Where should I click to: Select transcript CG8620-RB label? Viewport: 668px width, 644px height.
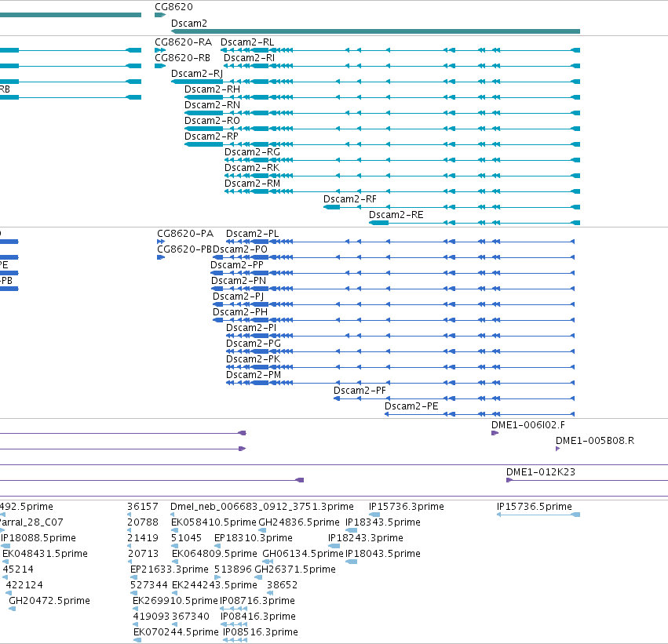point(182,58)
